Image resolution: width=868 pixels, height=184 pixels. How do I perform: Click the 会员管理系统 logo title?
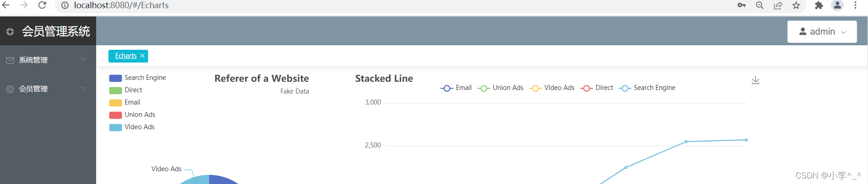tap(56, 31)
